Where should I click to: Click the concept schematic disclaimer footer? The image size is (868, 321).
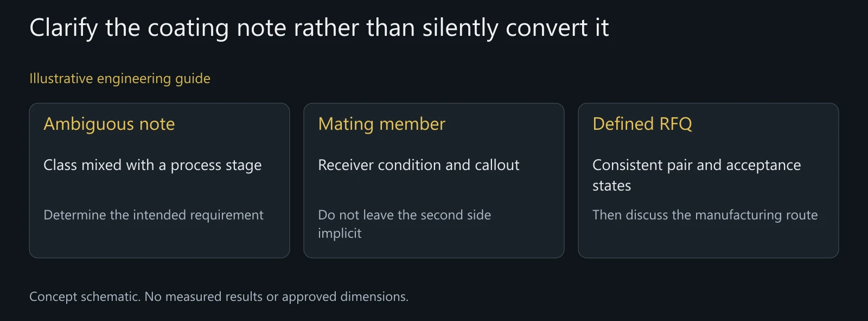(219, 297)
